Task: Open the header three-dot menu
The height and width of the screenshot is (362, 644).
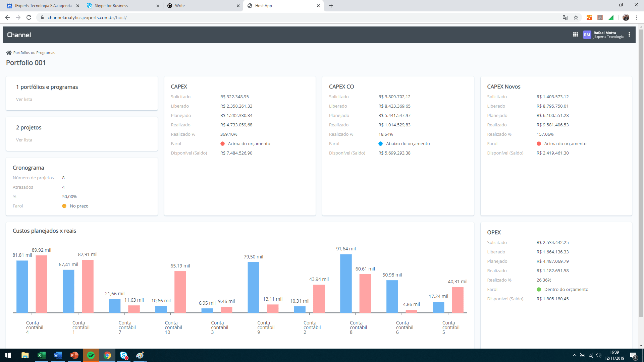Action: (x=629, y=35)
